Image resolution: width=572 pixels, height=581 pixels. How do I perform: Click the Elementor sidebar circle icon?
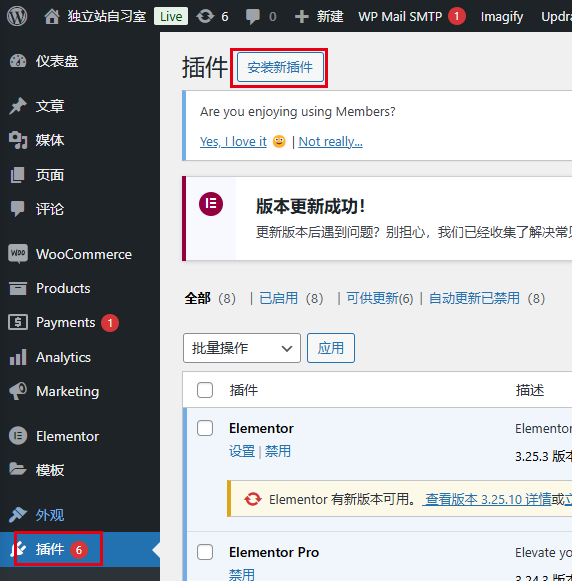(18, 436)
